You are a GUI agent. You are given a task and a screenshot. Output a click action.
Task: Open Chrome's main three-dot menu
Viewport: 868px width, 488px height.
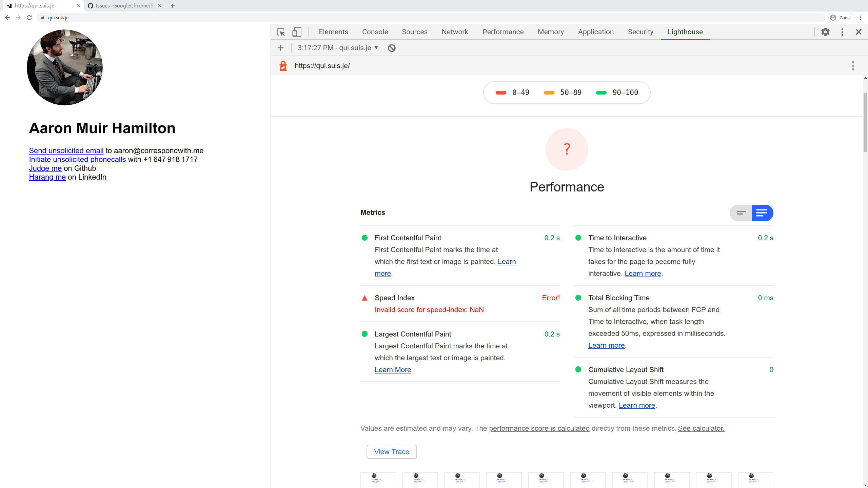click(x=861, y=18)
